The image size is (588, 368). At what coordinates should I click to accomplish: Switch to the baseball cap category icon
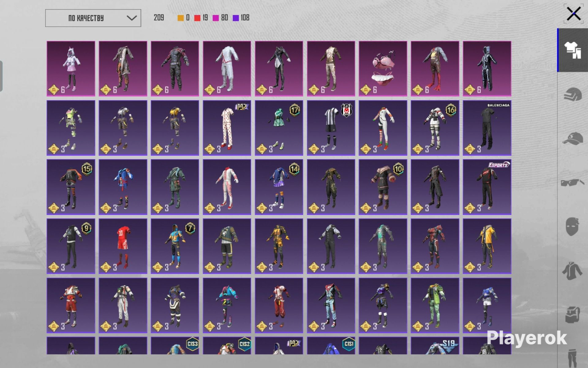point(573,138)
